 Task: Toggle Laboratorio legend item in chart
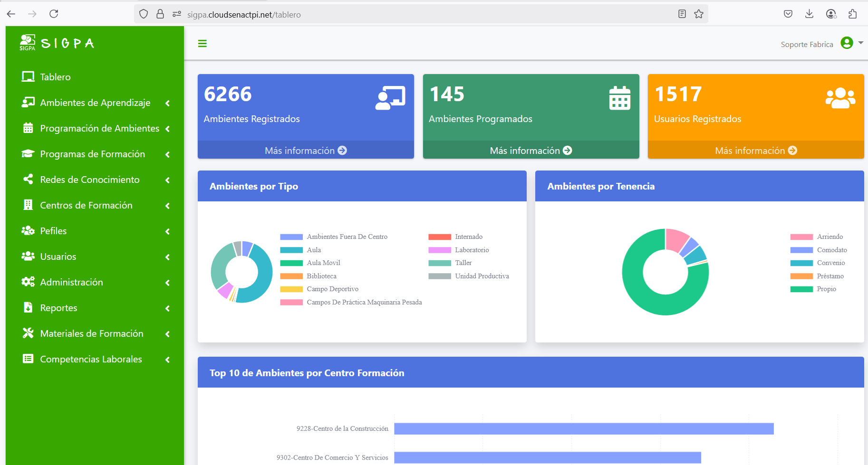(x=472, y=250)
